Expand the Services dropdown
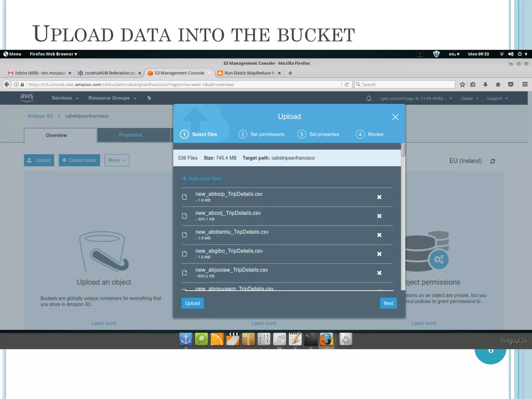The height and width of the screenshot is (399, 532). point(65,98)
